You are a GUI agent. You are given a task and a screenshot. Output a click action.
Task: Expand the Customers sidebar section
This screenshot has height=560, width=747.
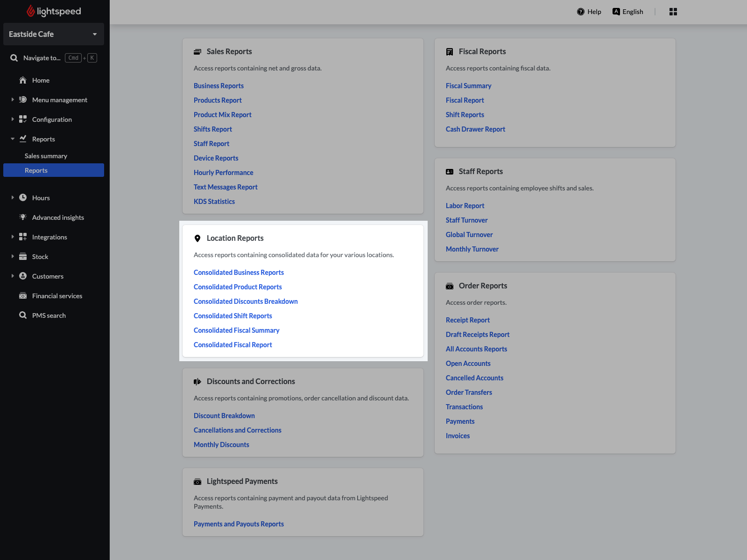[13, 276]
